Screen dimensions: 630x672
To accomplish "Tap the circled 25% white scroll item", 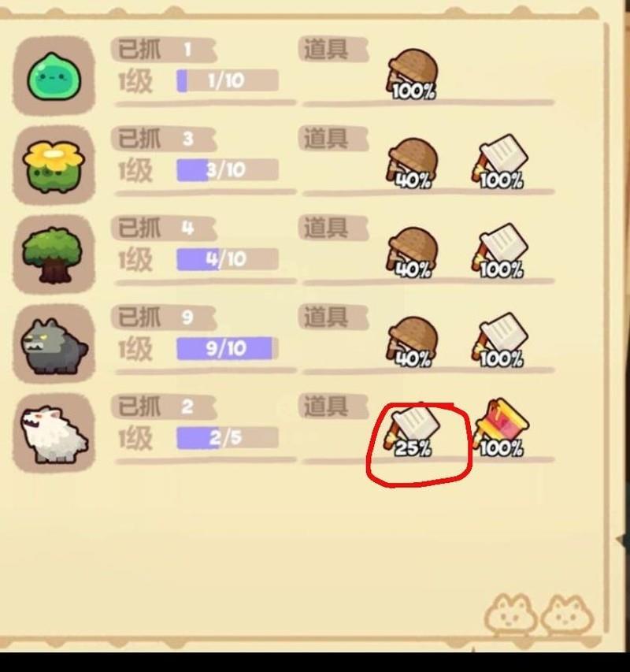I will pos(413,431).
